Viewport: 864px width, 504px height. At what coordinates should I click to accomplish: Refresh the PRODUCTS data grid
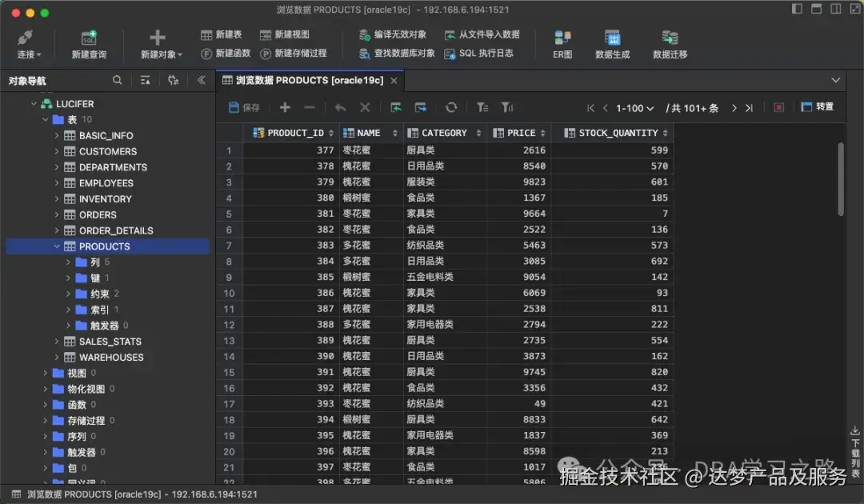point(451,107)
